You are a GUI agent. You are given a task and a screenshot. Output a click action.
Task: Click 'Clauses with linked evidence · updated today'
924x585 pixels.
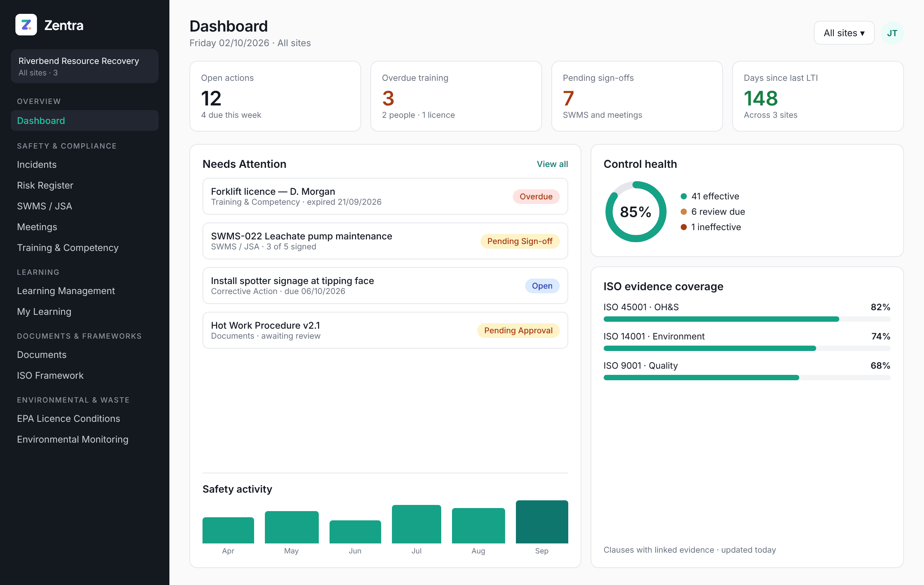[x=690, y=550]
